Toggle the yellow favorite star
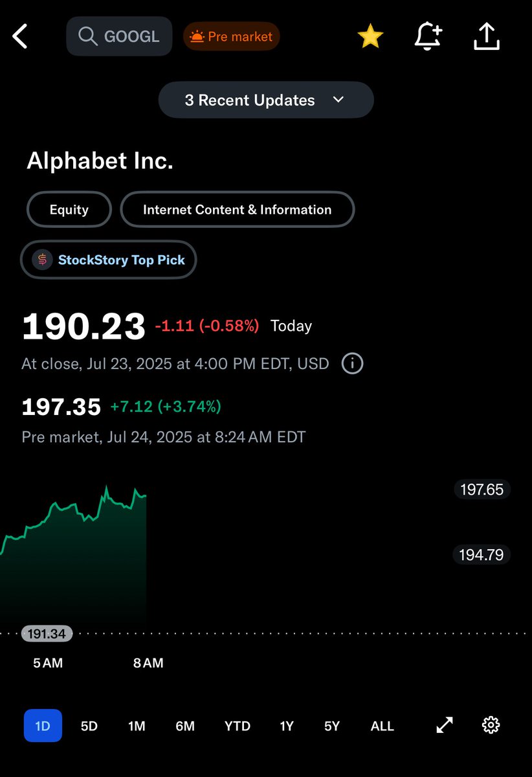The width and height of the screenshot is (532, 777). pyautogui.click(x=370, y=36)
